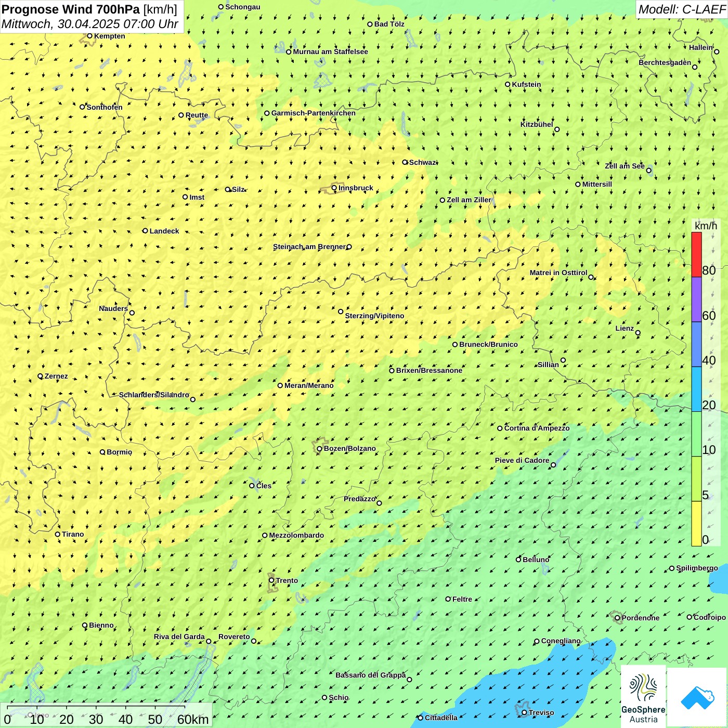Click the '60km' scale bar label
Image resolution: width=728 pixels, height=728 pixels.
[193, 719]
